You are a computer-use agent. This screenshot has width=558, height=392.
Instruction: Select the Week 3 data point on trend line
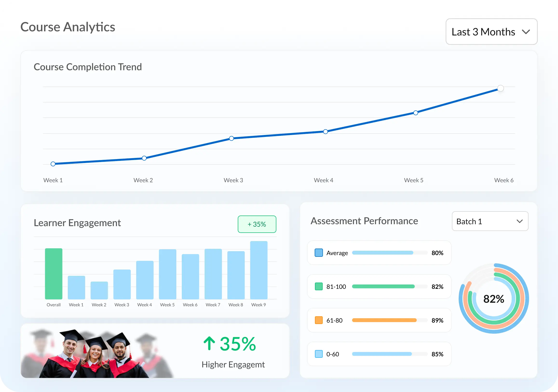[231, 138]
